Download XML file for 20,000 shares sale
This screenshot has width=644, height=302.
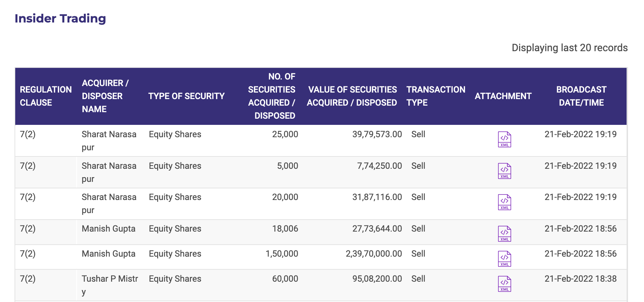pyautogui.click(x=504, y=202)
